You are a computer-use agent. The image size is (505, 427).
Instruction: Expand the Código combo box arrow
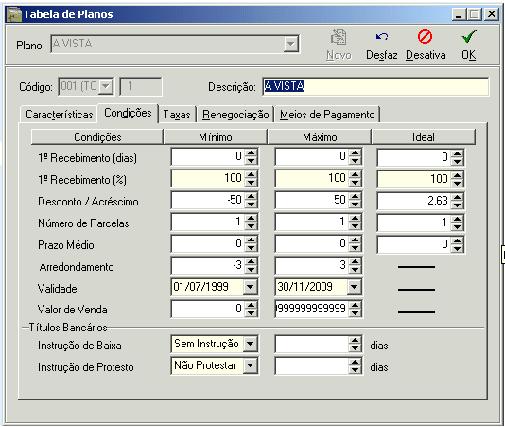[x=106, y=86]
